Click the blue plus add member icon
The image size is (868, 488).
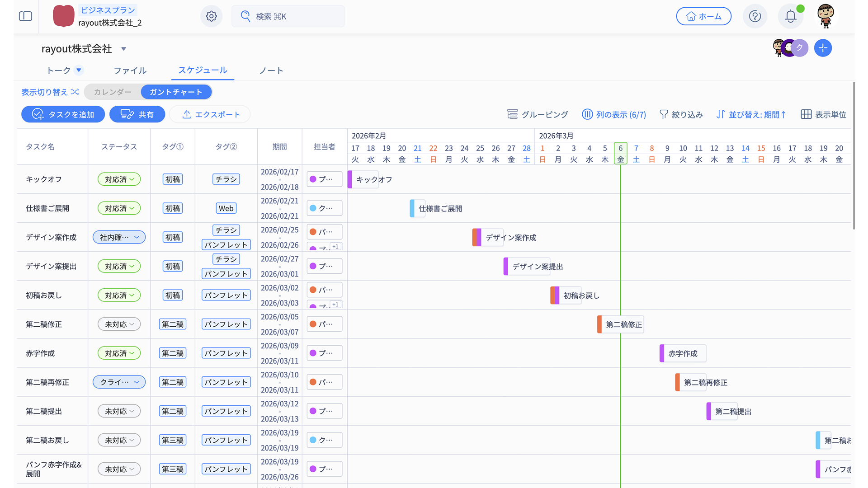(x=823, y=48)
